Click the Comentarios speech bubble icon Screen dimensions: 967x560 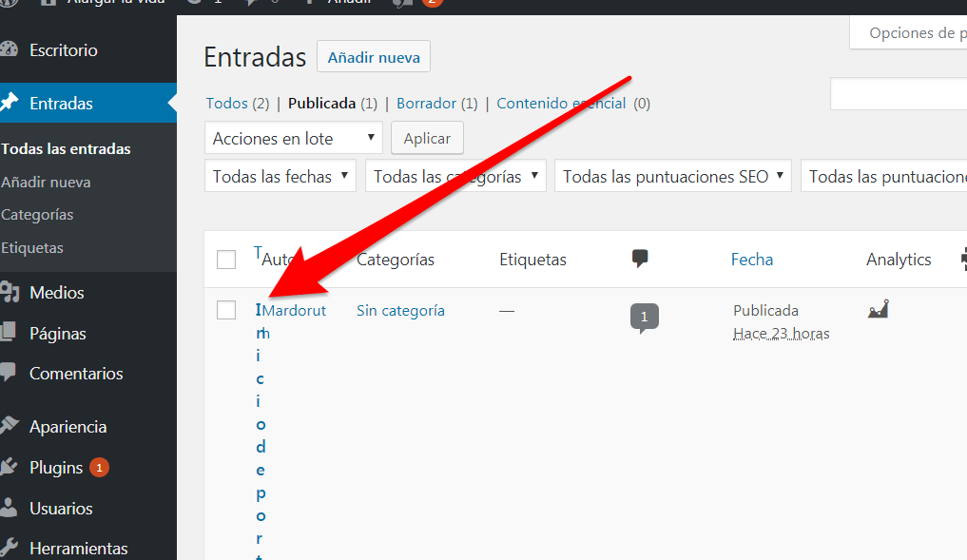click(8, 373)
